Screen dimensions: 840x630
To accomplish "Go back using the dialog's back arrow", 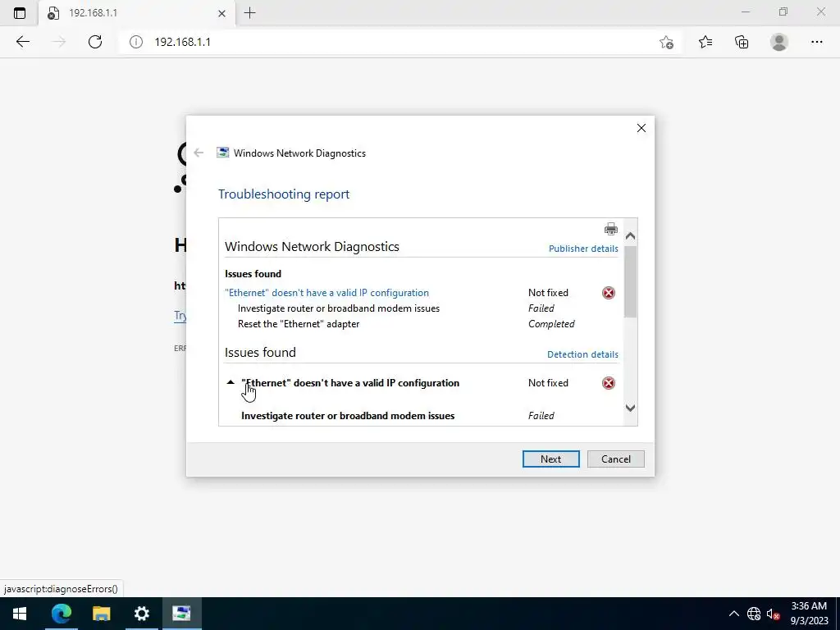I will pyautogui.click(x=199, y=153).
